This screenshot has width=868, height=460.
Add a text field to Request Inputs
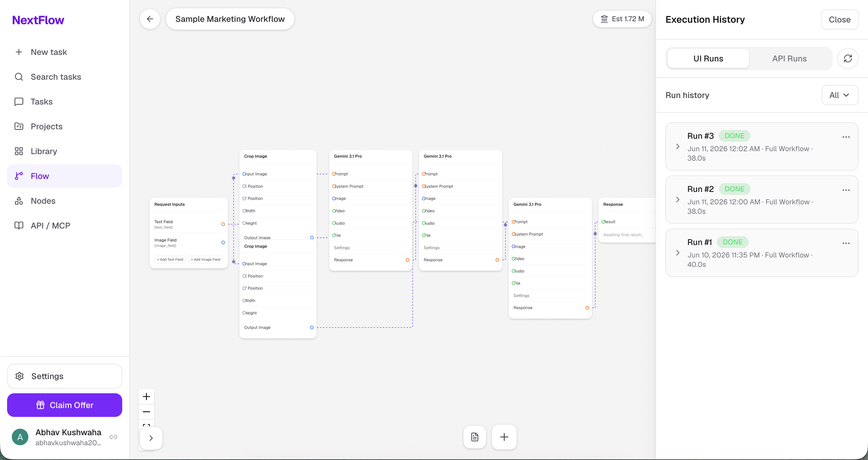pyautogui.click(x=170, y=260)
